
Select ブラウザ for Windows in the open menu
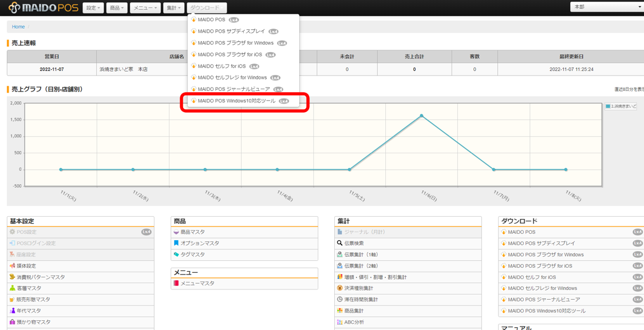pyautogui.click(x=243, y=43)
